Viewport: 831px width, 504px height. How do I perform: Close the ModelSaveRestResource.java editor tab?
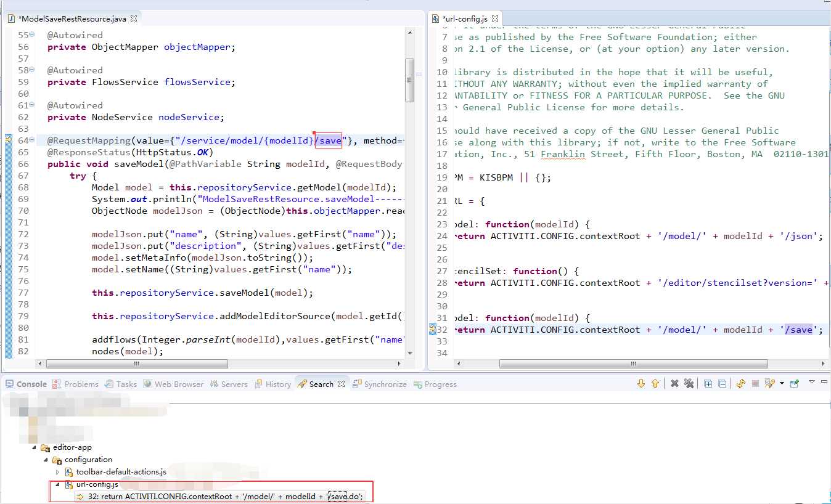[x=134, y=18]
